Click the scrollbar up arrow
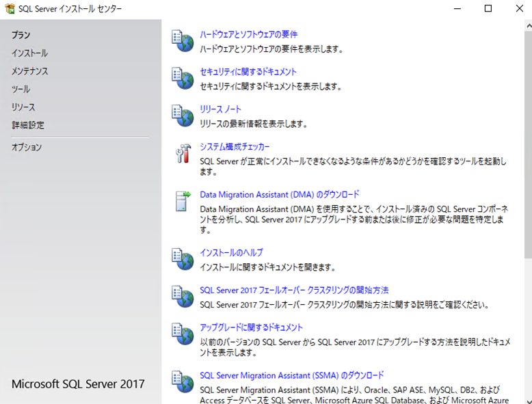 529,25
